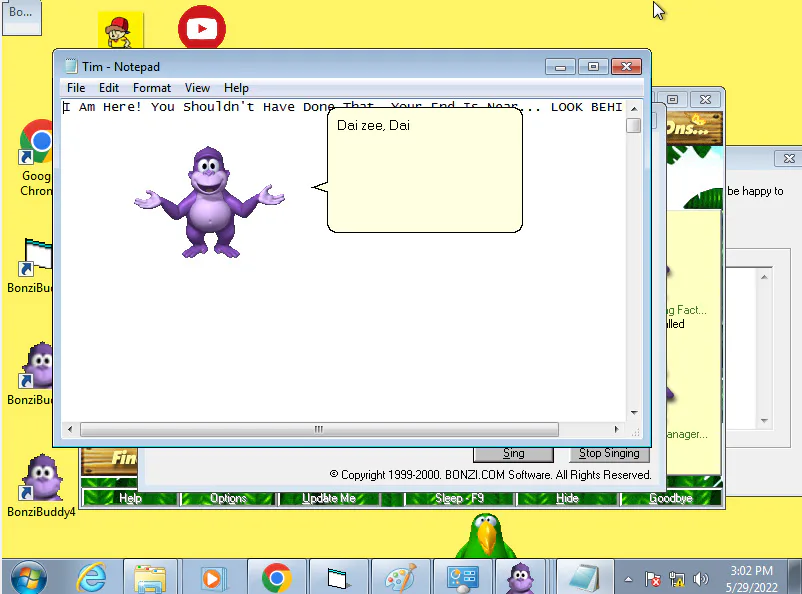
Task: Open Google Chrome from the taskbar
Action: tap(276, 577)
